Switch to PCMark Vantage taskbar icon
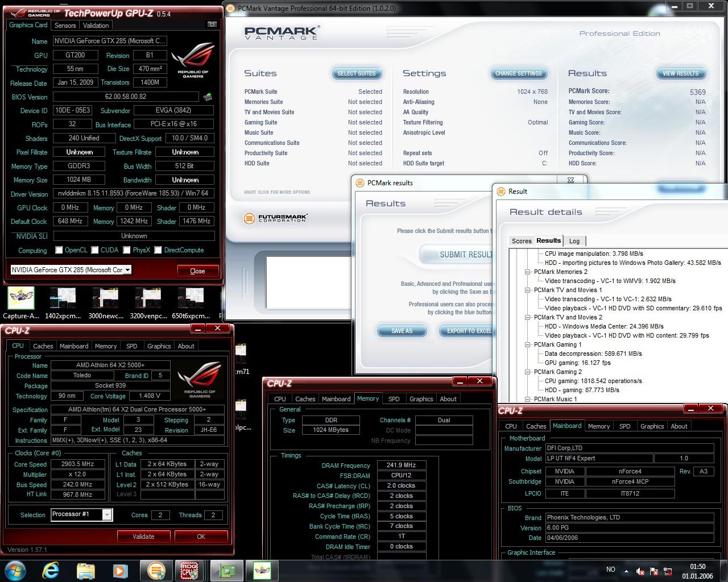 (156, 570)
